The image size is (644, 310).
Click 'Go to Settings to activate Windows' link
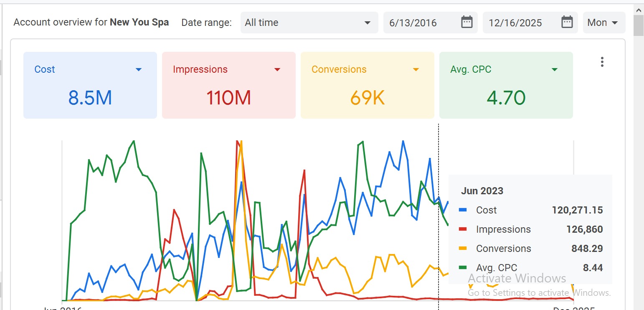point(538,292)
